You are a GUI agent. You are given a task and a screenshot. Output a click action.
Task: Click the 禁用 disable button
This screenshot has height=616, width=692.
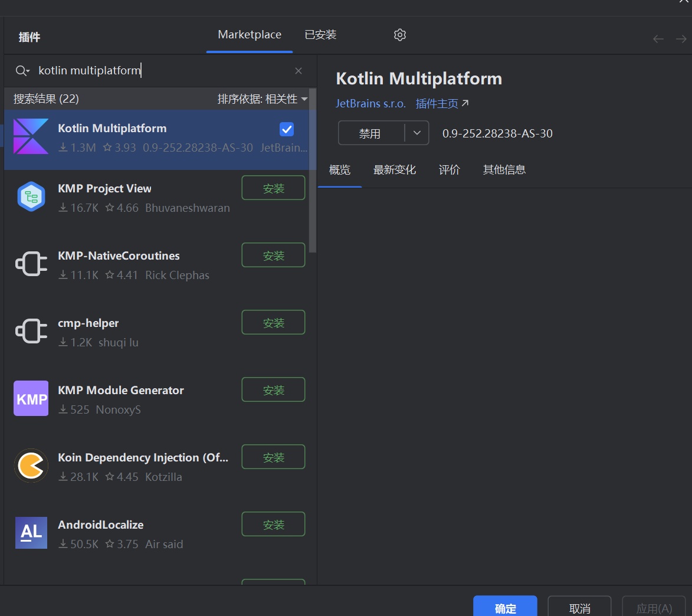pyautogui.click(x=370, y=133)
